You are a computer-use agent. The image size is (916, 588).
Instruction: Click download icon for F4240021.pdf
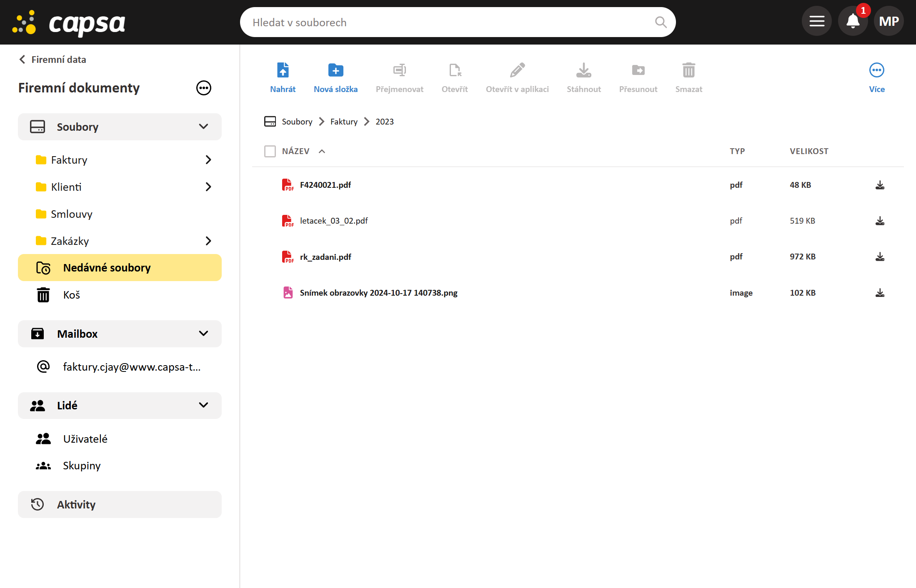tap(880, 185)
